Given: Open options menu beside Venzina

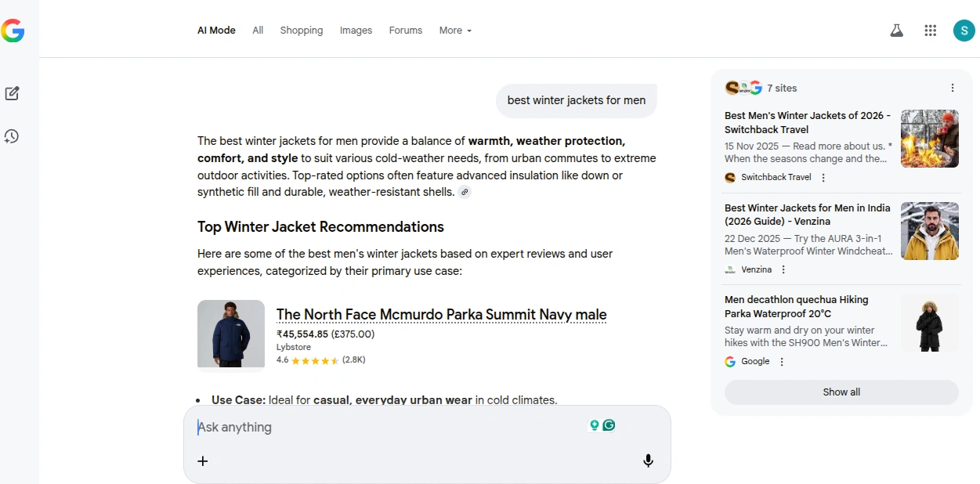Looking at the screenshot, I should coord(783,269).
